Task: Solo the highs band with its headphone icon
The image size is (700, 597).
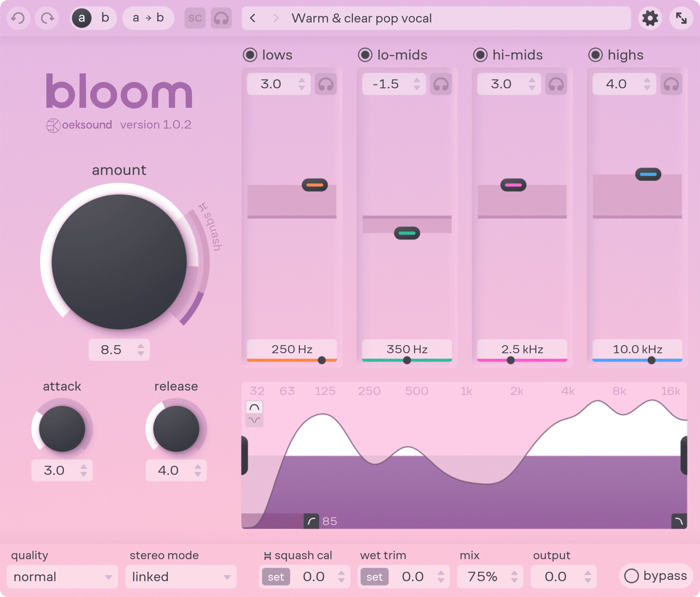Action: click(671, 84)
